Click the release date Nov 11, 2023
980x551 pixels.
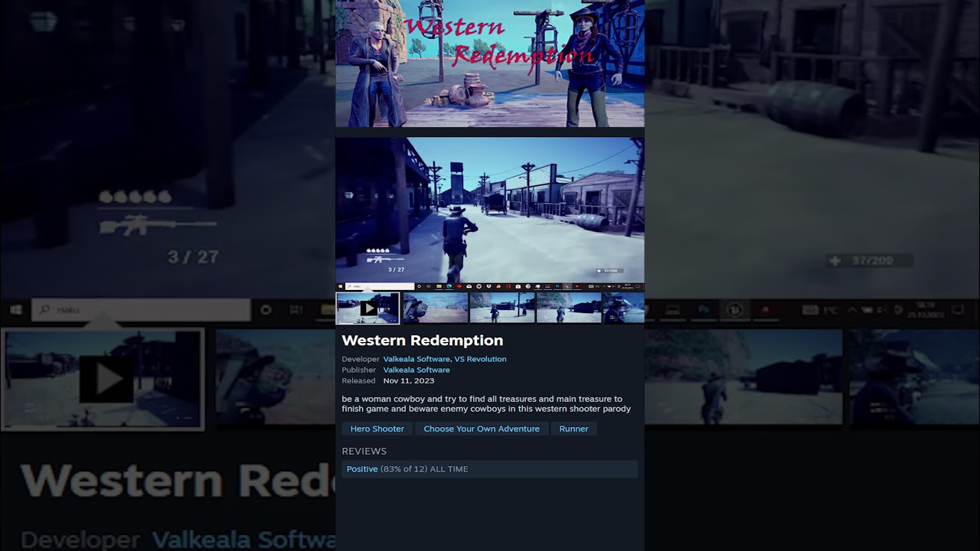coord(409,380)
